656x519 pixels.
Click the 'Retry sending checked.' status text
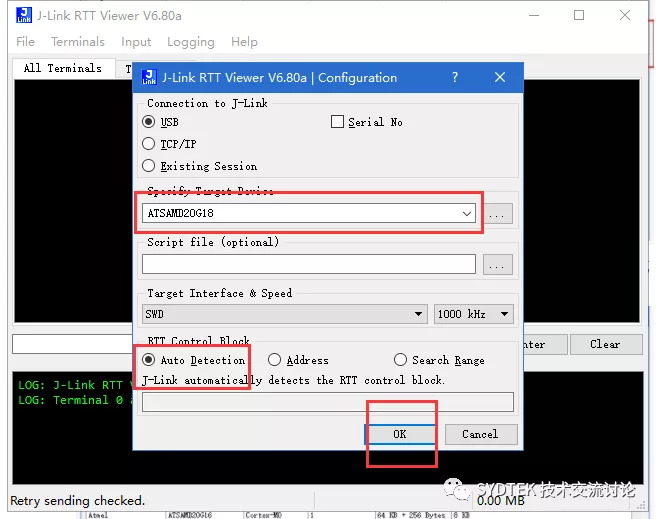pos(77,501)
